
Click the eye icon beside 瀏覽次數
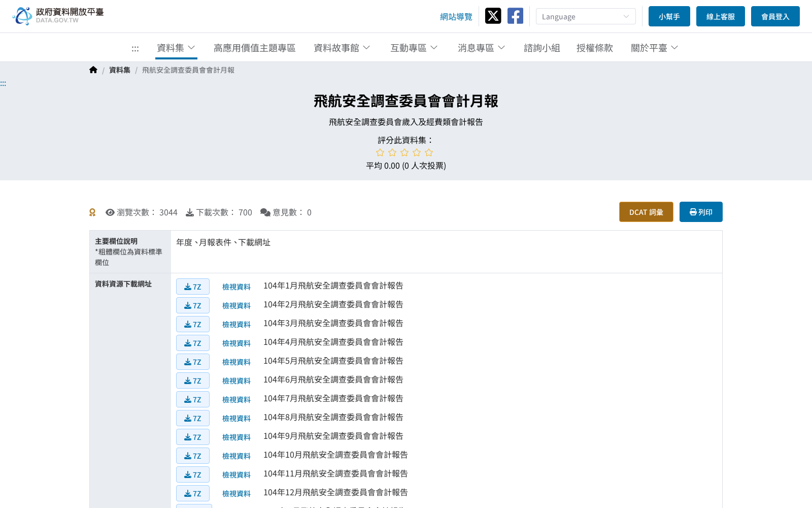pyautogui.click(x=110, y=212)
